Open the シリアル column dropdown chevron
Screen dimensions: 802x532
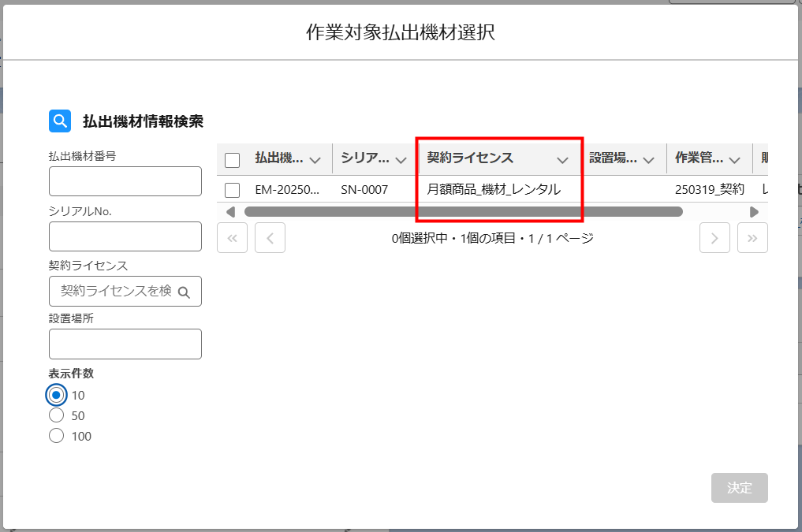[x=401, y=160]
